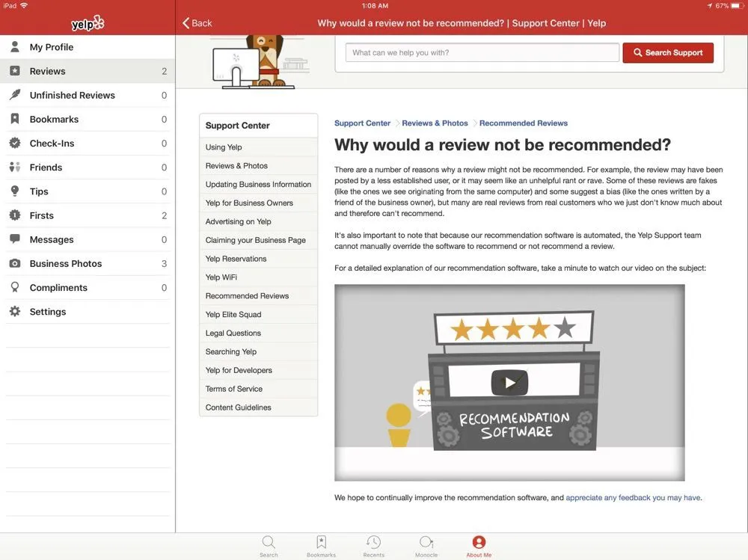
Task: Tap the Check-Ins badge icon
Action: pyautogui.click(x=15, y=143)
